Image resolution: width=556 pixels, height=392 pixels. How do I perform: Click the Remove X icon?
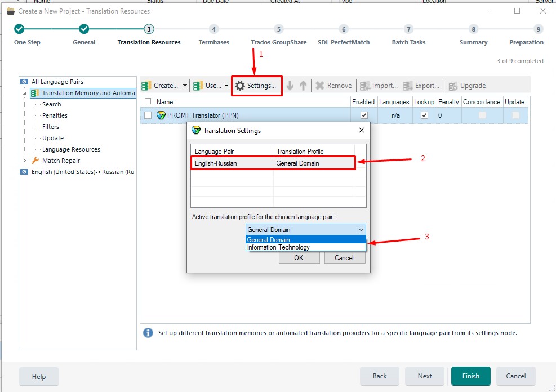coord(320,86)
